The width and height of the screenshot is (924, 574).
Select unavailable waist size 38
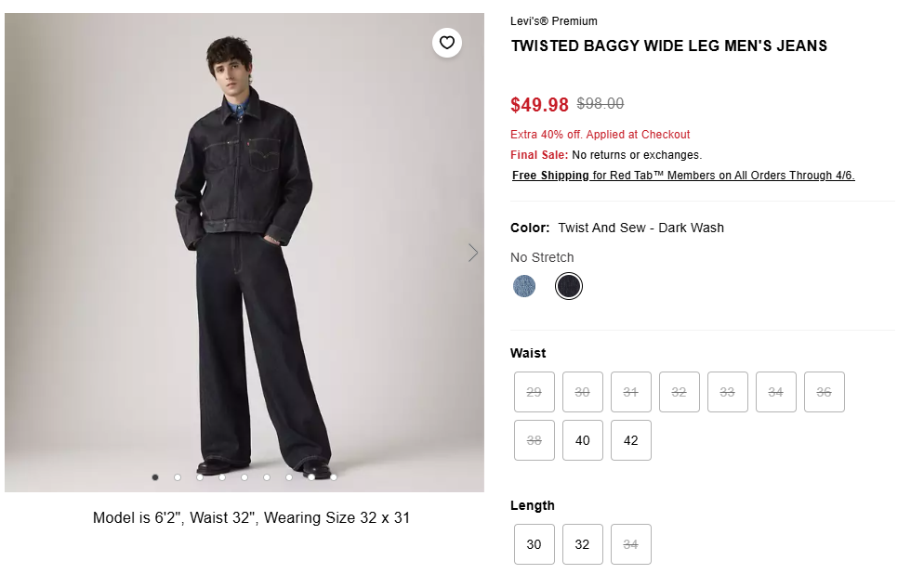point(535,440)
